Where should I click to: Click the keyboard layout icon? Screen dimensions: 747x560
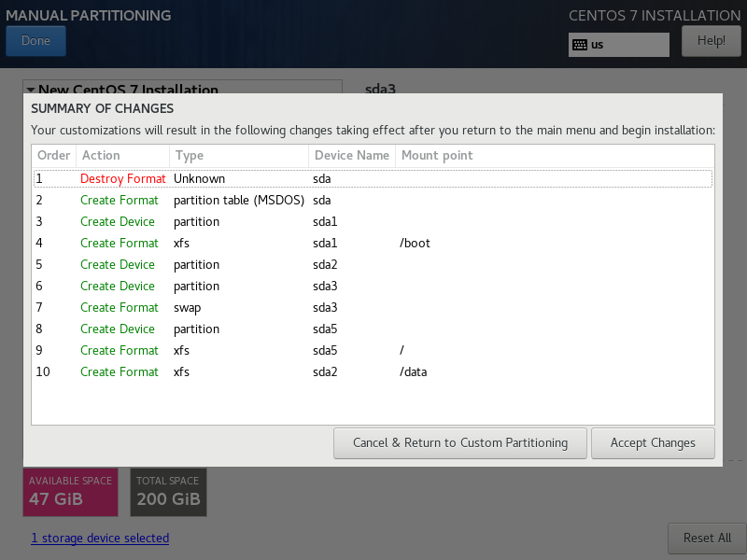tap(580, 45)
